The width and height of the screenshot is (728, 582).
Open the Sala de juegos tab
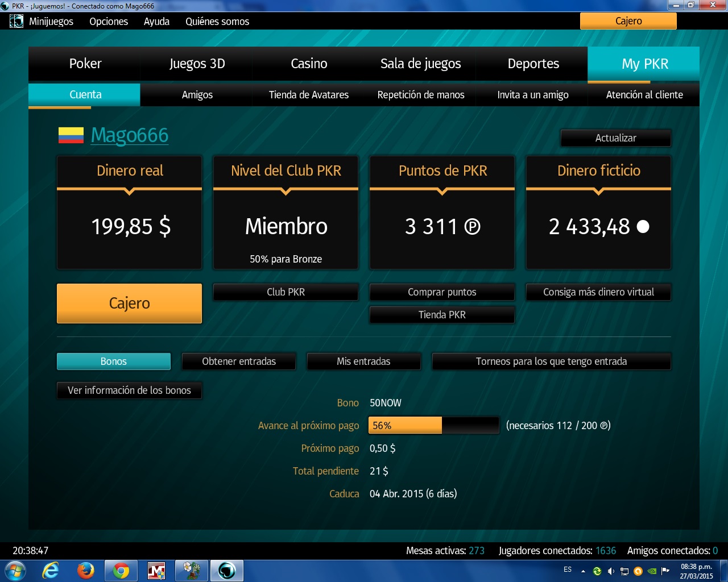point(420,64)
